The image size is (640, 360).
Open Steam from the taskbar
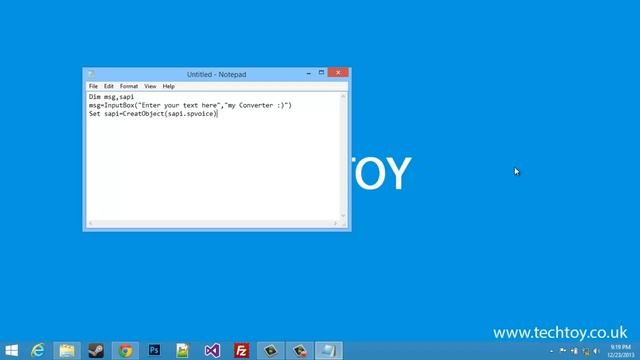click(96, 351)
